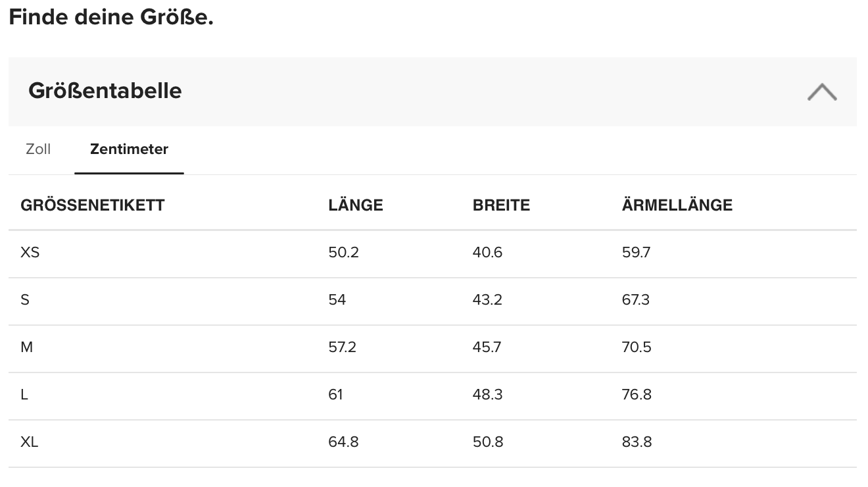868x487 pixels.
Task: Switch to the Zoll tab
Action: (38, 149)
